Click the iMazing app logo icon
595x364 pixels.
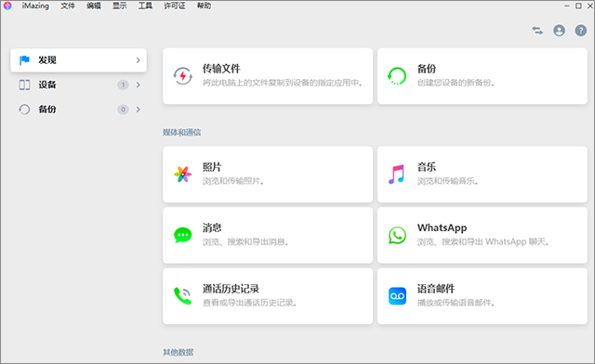(x=7, y=6)
